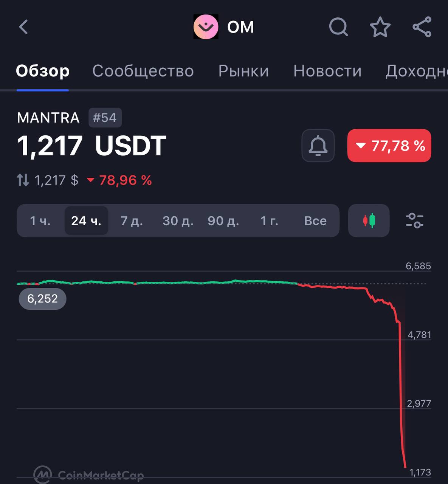The image size is (448, 484).
Task: Open the Рынки tab
Action: pyautogui.click(x=243, y=71)
